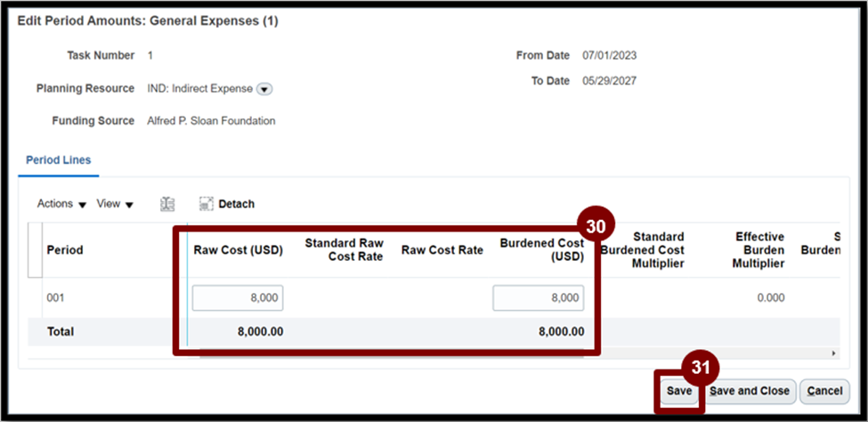Click the horizontal scrollbar right arrow
Screen dimensions: 868x422
pos(834,353)
